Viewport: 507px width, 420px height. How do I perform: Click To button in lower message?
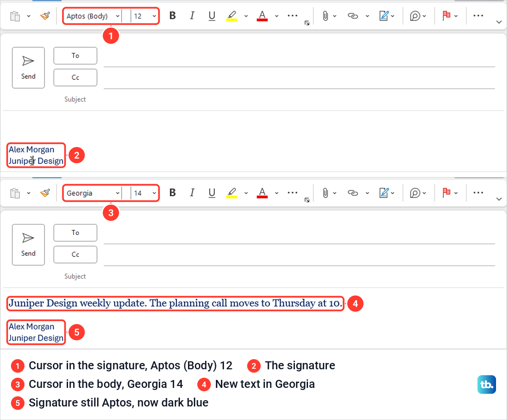point(75,232)
